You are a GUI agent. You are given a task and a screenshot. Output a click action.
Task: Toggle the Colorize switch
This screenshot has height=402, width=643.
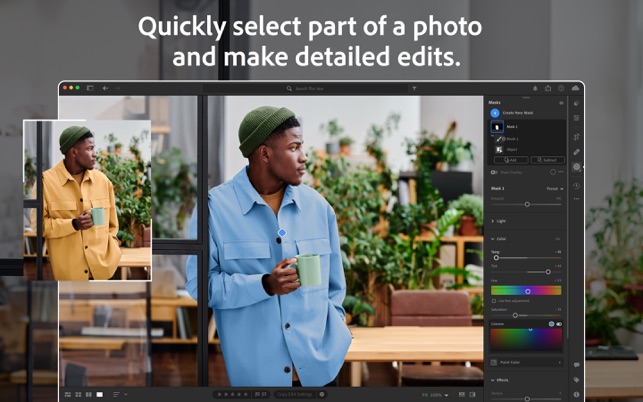pos(559,324)
